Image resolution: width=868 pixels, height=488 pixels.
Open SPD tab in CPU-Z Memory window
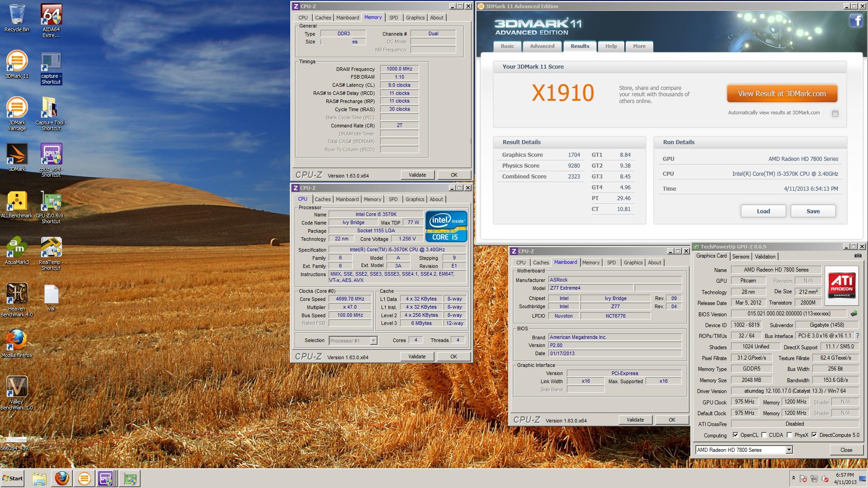(x=394, y=18)
